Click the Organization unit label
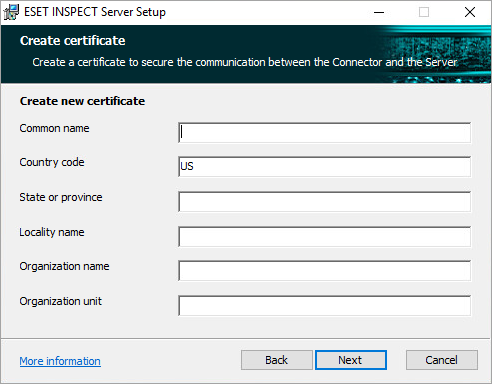This screenshot has width=492, height=384. tap(60, 301)
